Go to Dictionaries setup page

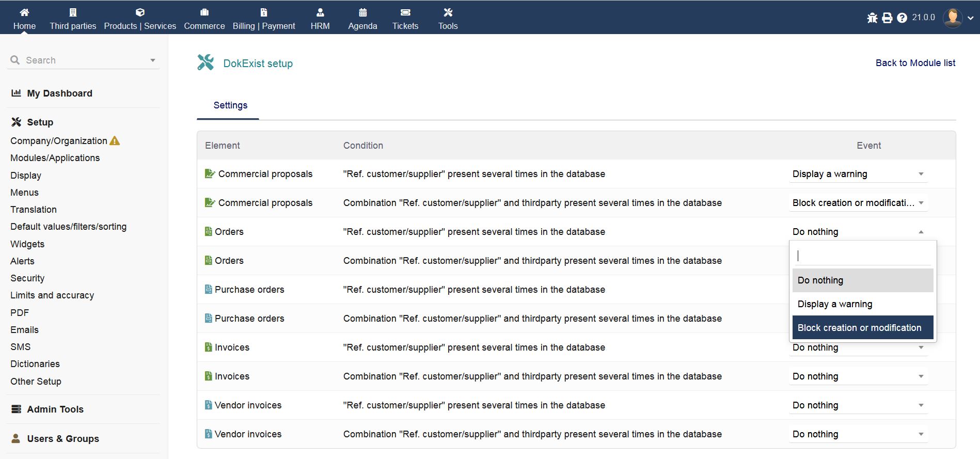tap(35, 364)
